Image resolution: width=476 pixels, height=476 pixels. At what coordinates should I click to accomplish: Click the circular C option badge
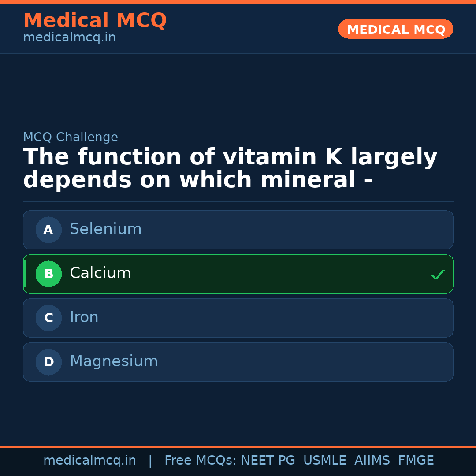pos(48,318)
